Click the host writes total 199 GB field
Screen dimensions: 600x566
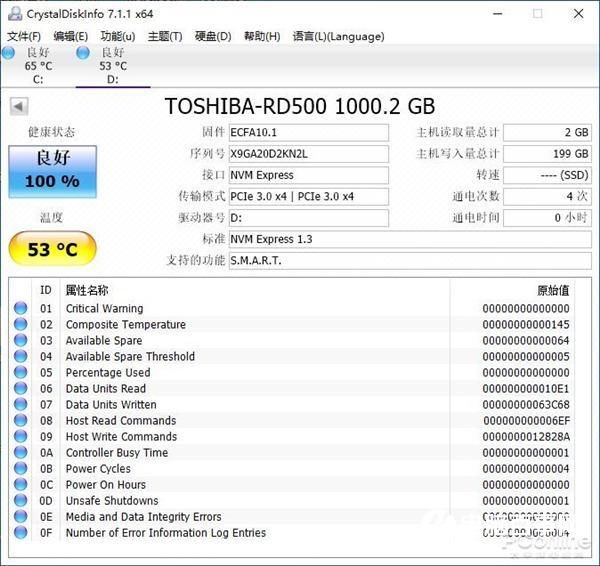point(548,154)
